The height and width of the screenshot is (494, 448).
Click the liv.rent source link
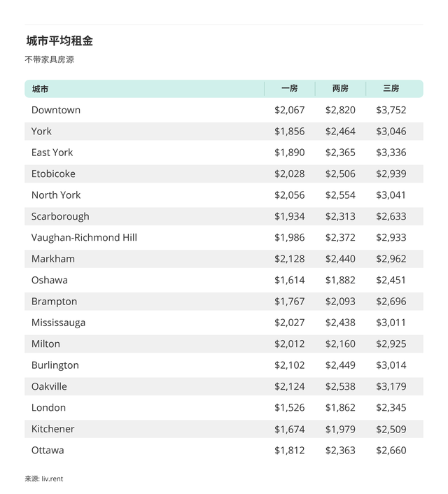point(53,479)
